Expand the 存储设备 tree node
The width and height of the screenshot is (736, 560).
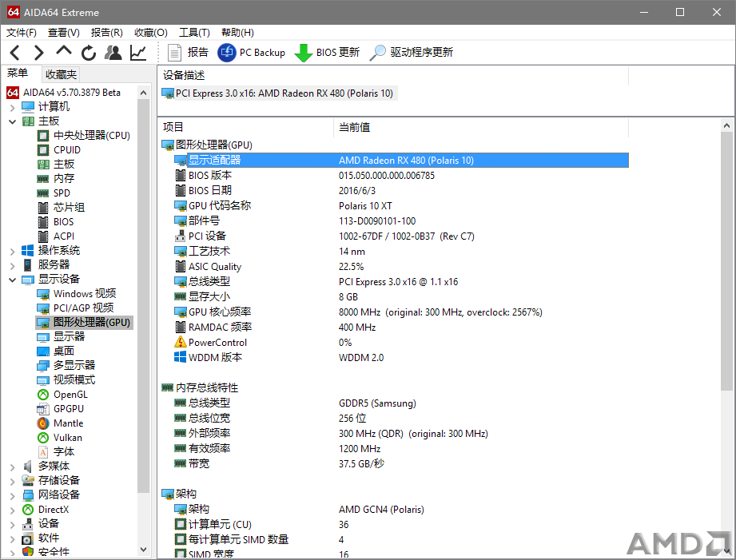[12, 481]
